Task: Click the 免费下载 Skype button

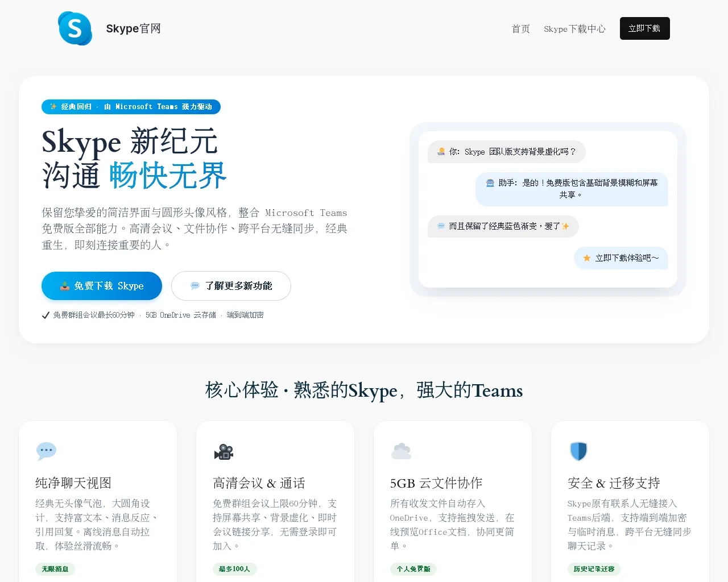Action: coord(102,286)
